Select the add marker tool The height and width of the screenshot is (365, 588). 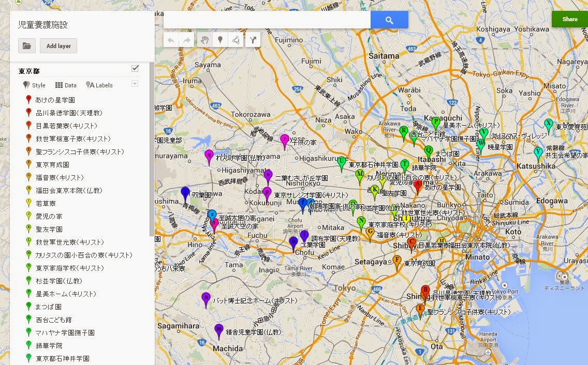click(220, 40)
